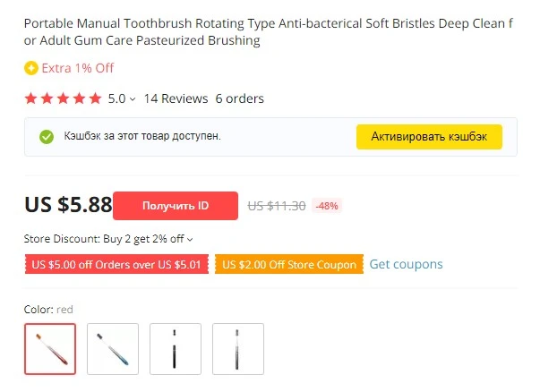Image resolution: width=540 pixels, height=392 pixels.
Task: Click the US $5.00 off Orders coupon
Action: pyautogui.click(x=116, y=264)
